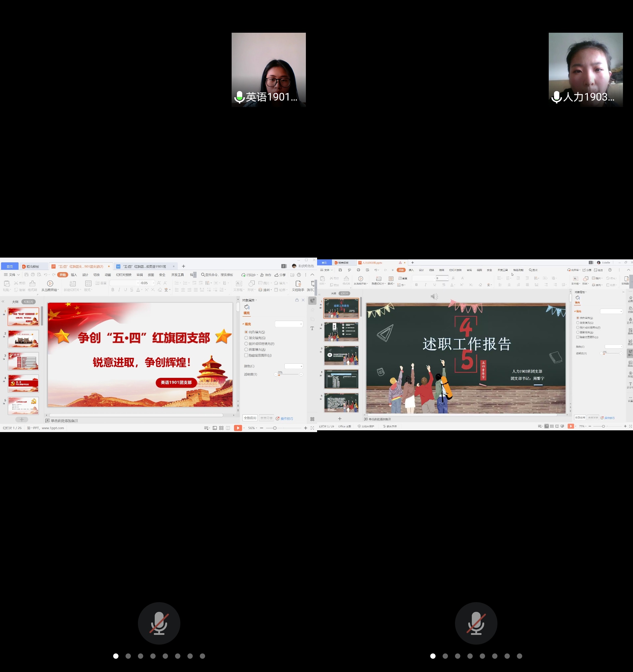
Task: Open fill preset dropdown beside 填充 in left panel
Action: click(289, 324)
